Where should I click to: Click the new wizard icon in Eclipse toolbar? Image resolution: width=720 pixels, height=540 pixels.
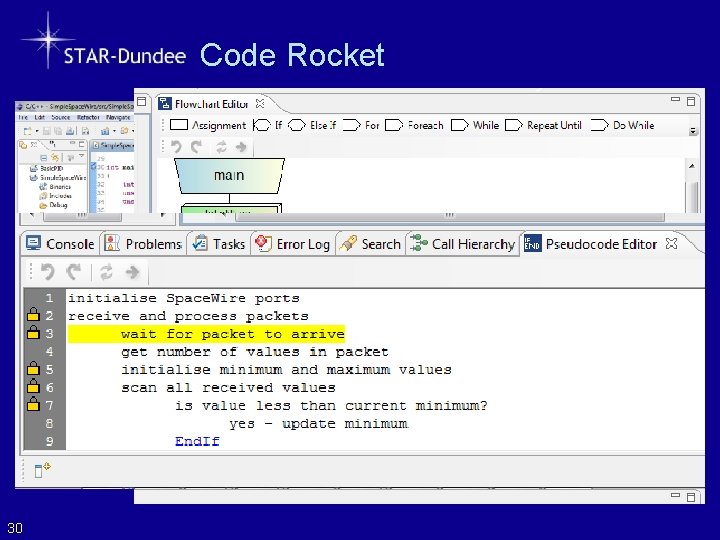point(28,131)
